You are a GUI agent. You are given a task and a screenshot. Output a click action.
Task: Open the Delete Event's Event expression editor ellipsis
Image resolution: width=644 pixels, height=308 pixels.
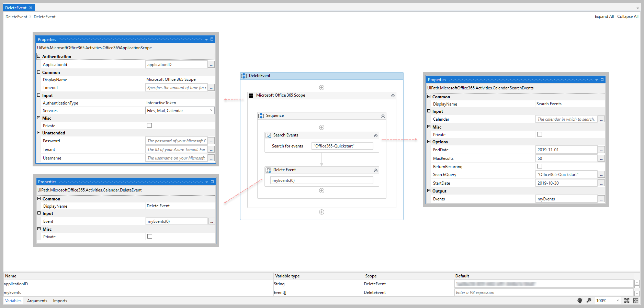pos(212,221)
